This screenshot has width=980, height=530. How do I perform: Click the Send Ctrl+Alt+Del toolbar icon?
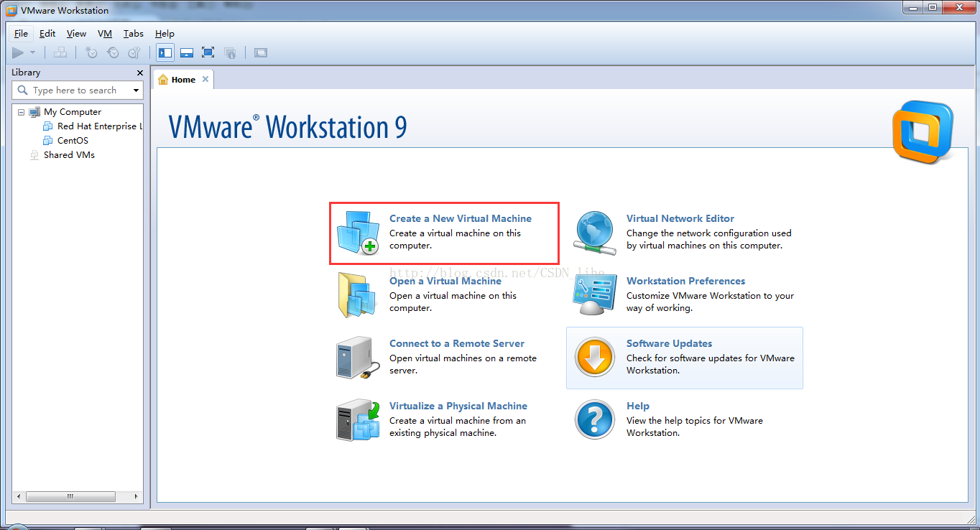[60, 52]
